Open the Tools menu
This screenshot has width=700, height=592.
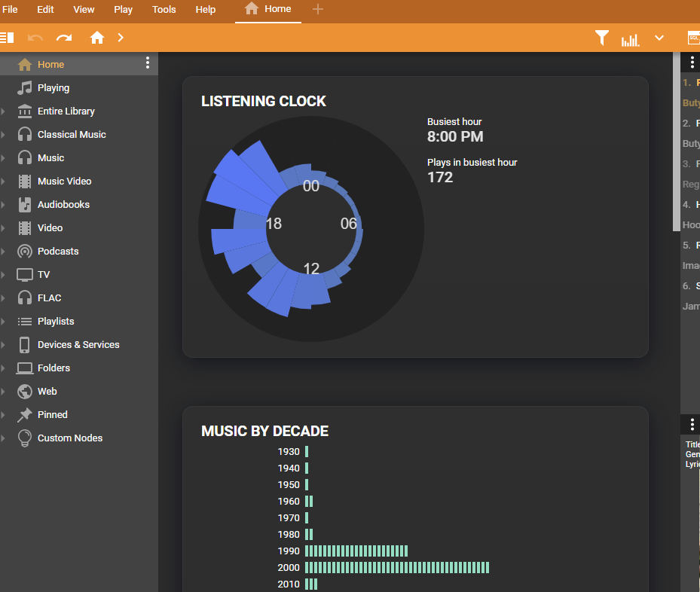(x=164, y=10)
